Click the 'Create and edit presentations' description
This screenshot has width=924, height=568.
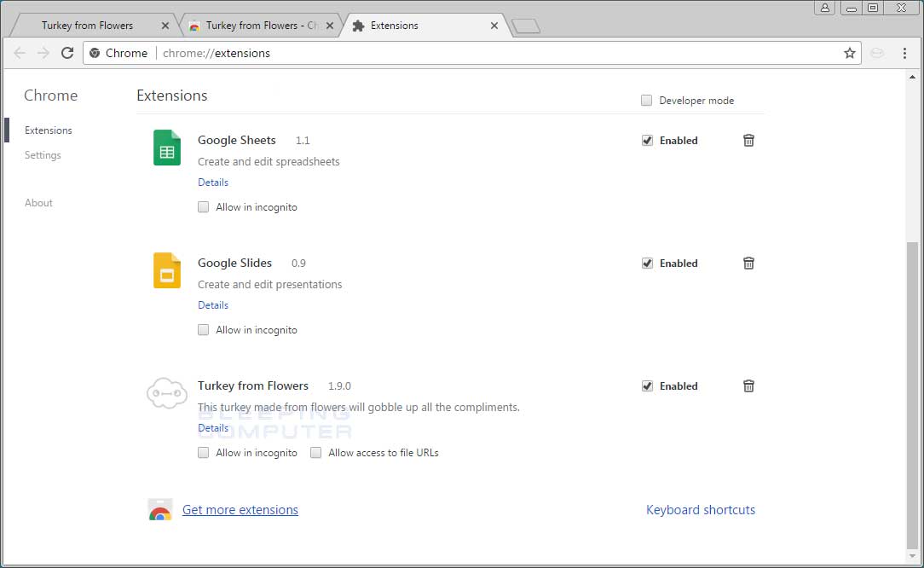(270, 284)
